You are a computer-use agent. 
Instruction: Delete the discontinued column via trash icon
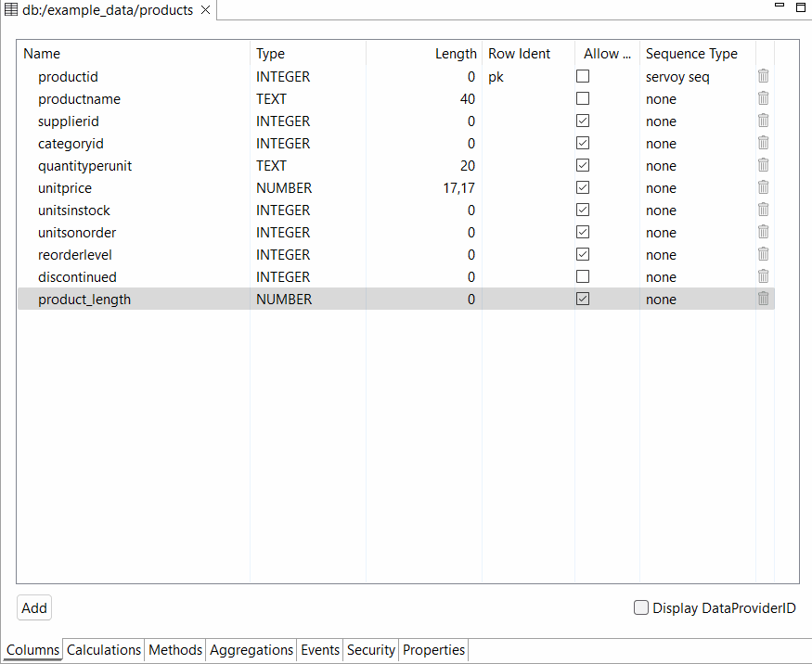[763, 276]
